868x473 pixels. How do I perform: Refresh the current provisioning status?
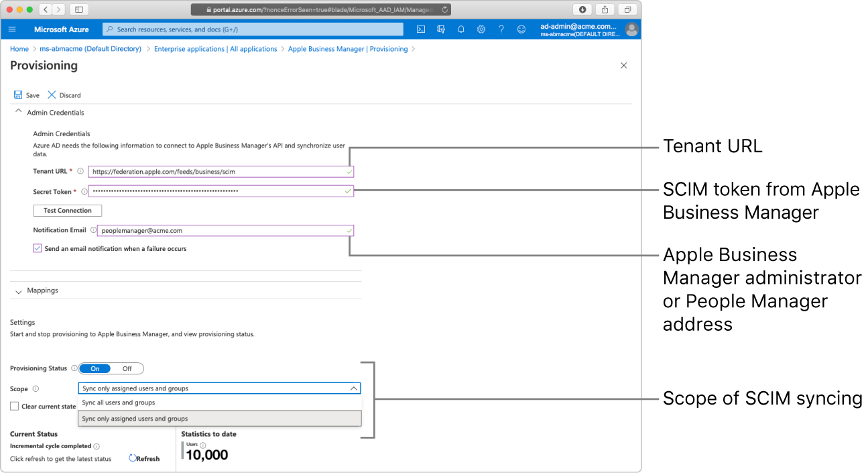pyautogui.click(x=144, y=458)
